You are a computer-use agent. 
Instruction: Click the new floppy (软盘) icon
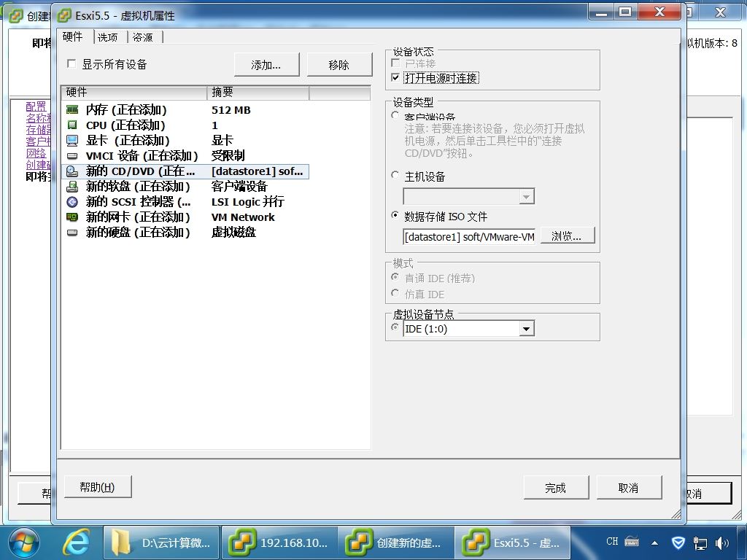click(x=72, y=186)
